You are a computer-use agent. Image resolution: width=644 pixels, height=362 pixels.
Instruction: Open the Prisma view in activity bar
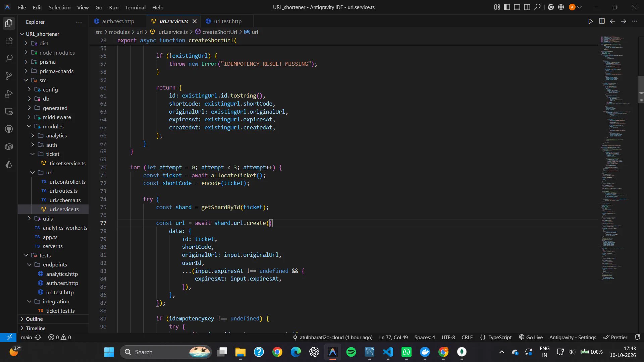click(9, 165)
